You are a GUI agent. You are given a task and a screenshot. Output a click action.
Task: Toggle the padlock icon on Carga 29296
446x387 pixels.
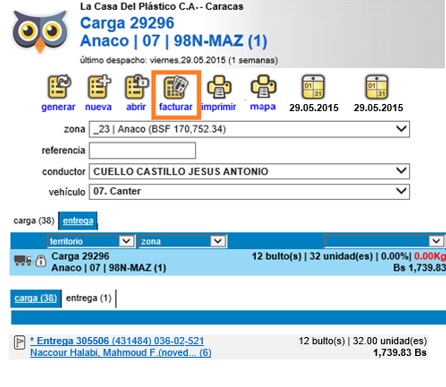(41, 261)
